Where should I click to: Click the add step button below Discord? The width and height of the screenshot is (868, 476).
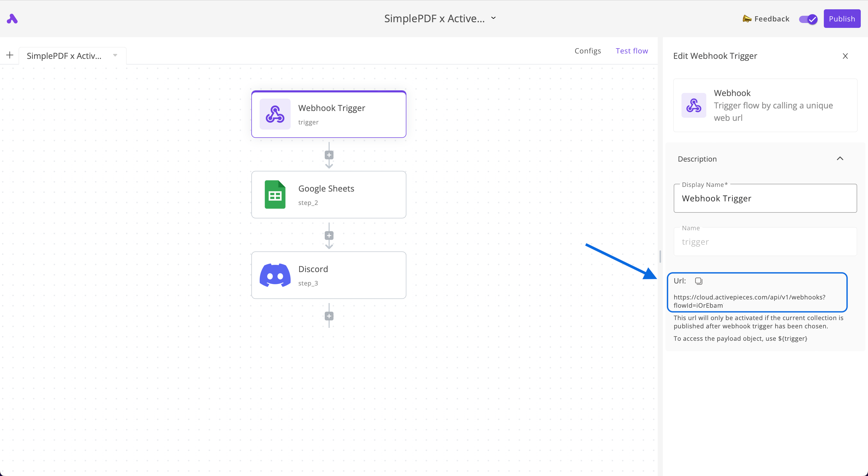click(328, 316)
